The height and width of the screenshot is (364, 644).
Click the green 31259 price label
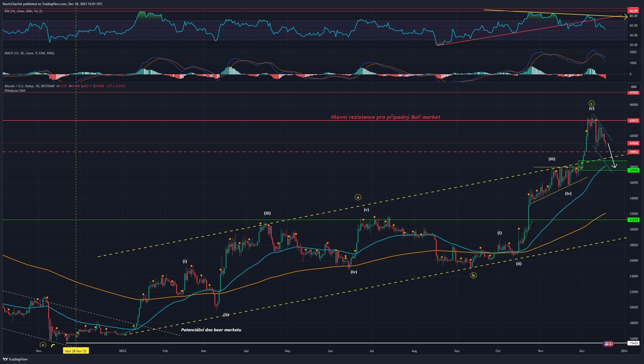click(x=633, y=220)
